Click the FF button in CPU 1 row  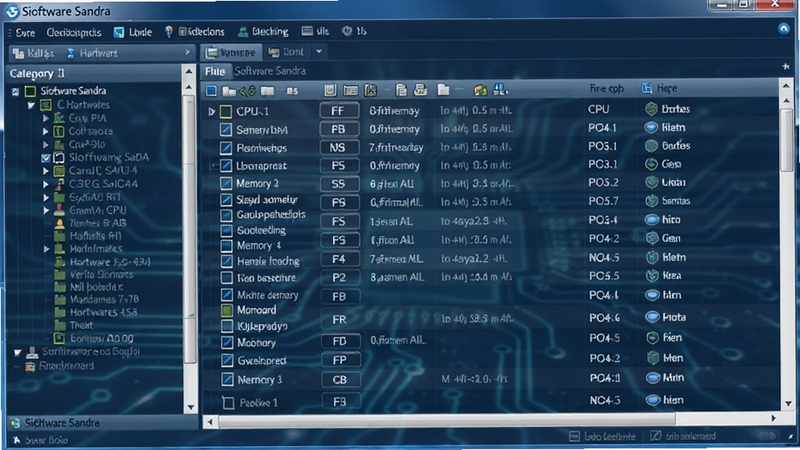[339, 111]
